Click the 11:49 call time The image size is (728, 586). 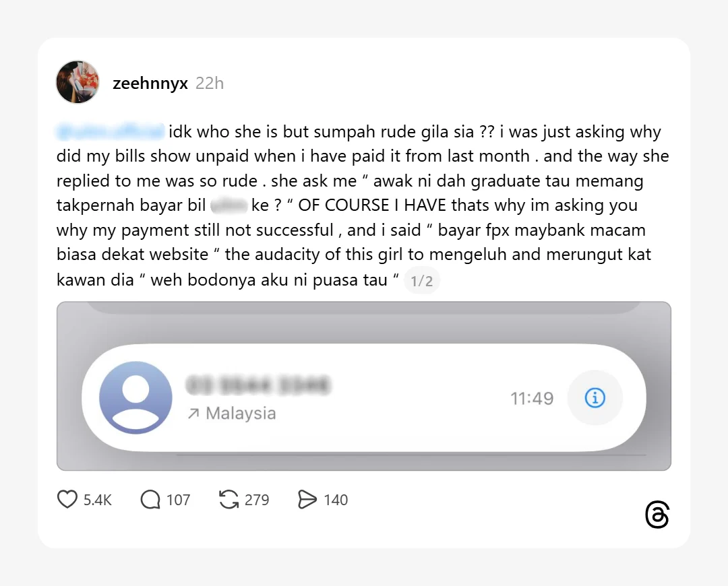532,398
